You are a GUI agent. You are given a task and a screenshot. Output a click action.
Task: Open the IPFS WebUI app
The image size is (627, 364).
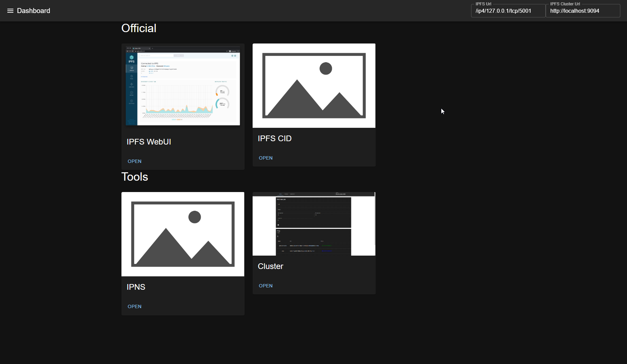point(135,161)
